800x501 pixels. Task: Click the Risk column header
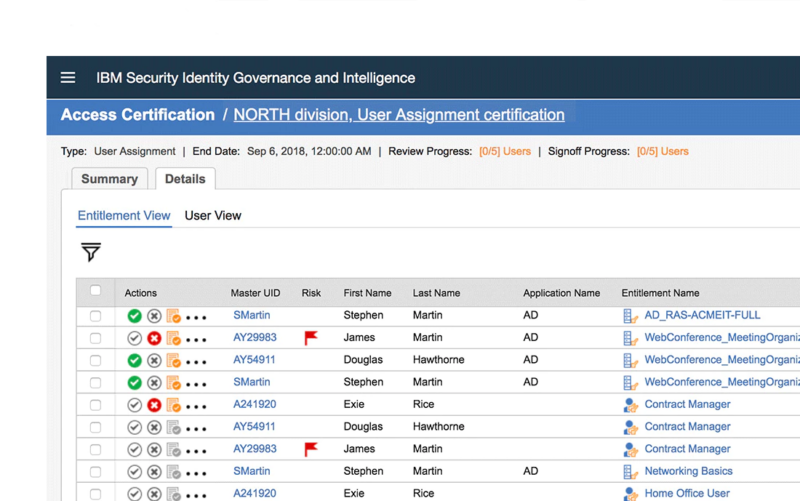[311, 293]
